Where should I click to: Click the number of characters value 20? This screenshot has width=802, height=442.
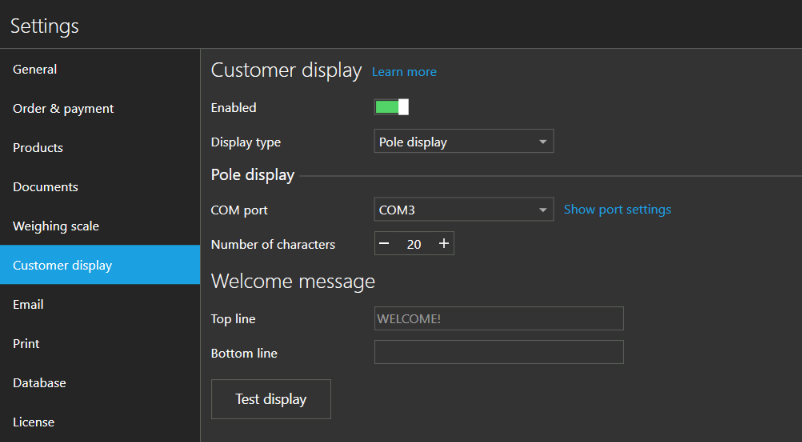tap(414, 245)
